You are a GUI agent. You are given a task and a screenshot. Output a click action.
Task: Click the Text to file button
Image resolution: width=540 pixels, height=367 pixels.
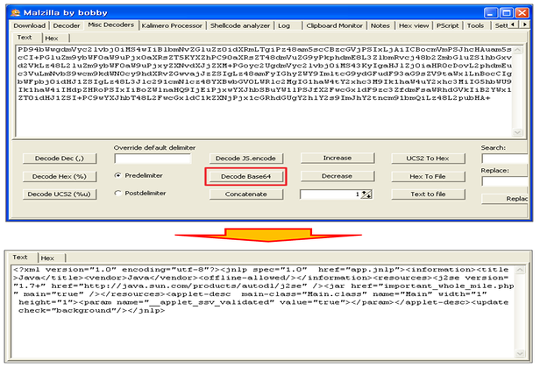pos(428,194)
